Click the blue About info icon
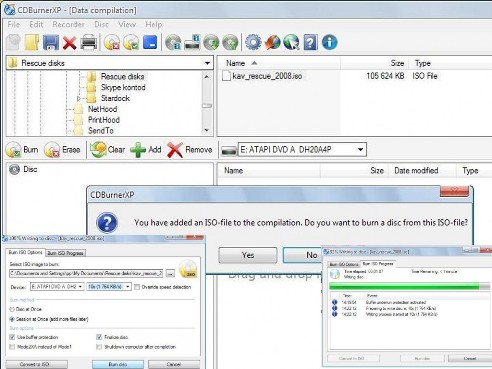 point(329,42)
